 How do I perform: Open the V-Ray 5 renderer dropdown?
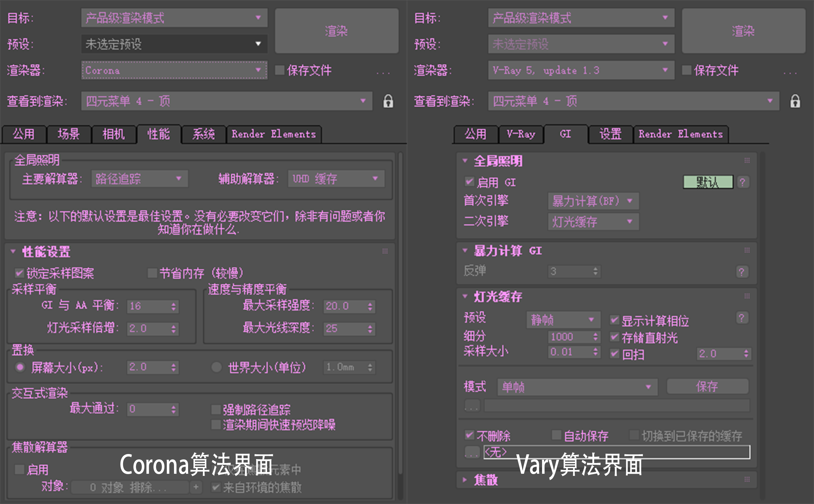581,70
